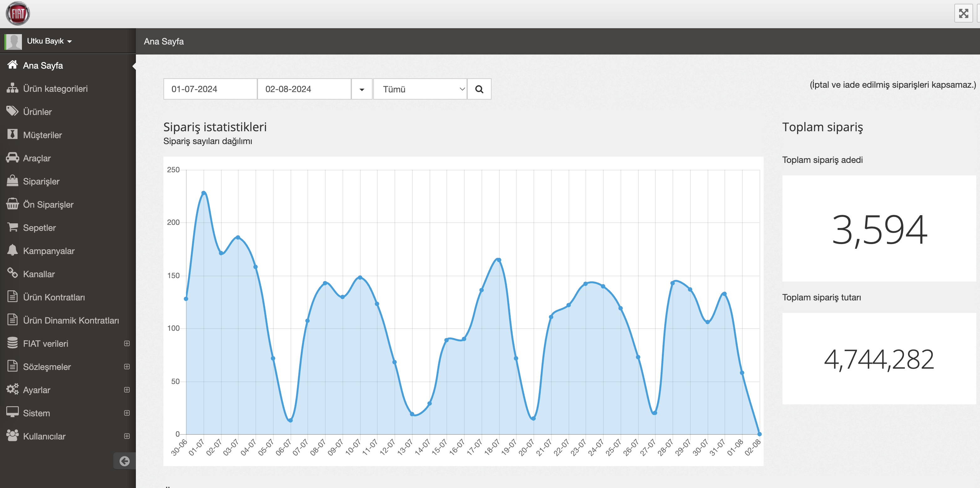The image size is (980, 488).
Task: Open the date range preset dropdown arrow
Action: (361, 89)
